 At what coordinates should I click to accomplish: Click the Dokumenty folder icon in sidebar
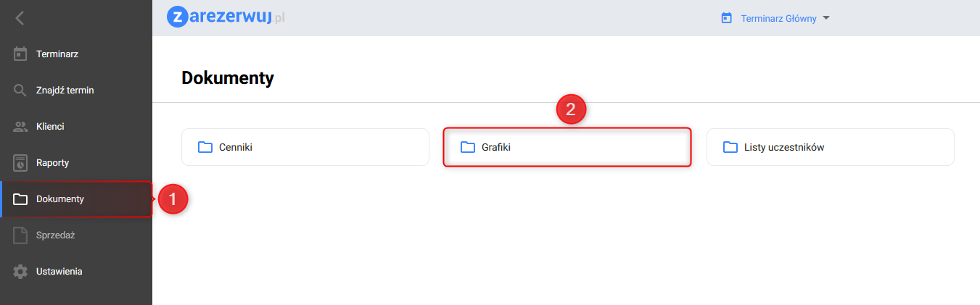pos(20,199)
